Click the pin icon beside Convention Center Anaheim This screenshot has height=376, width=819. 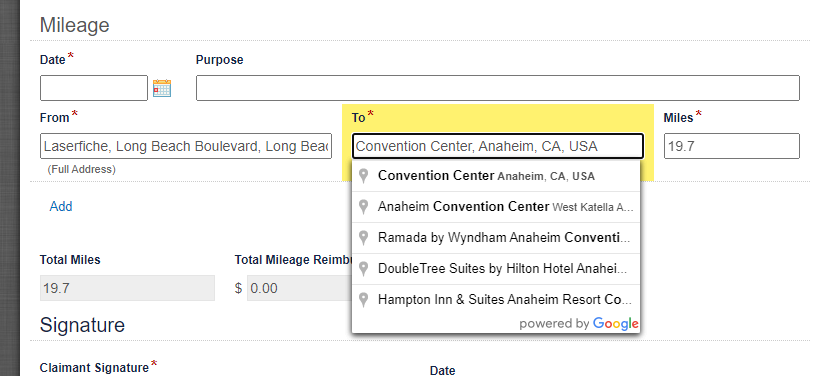coord(364,176)
